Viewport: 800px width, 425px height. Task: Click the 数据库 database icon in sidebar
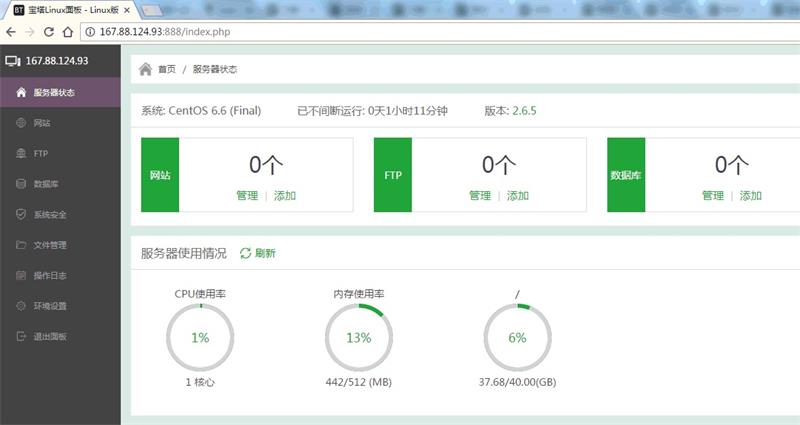[21, 184]
